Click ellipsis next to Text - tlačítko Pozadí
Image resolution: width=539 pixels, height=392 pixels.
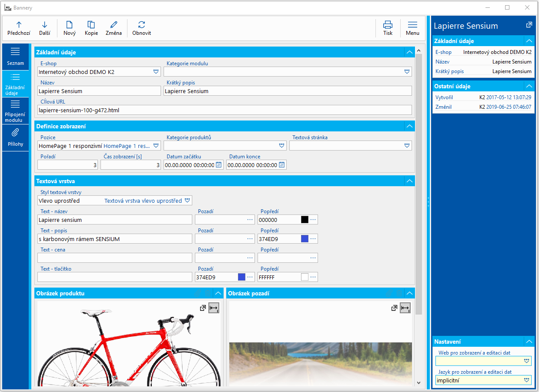pos(250,277)
